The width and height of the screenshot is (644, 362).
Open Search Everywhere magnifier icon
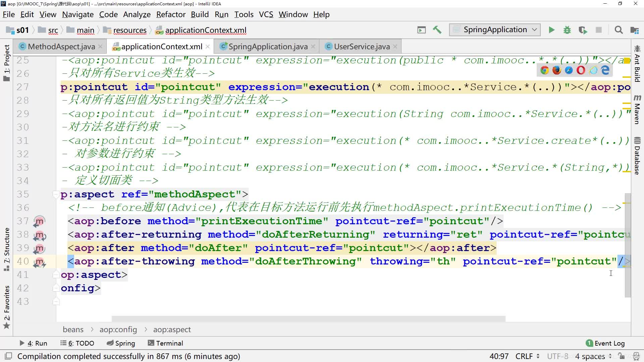[619, 30]
